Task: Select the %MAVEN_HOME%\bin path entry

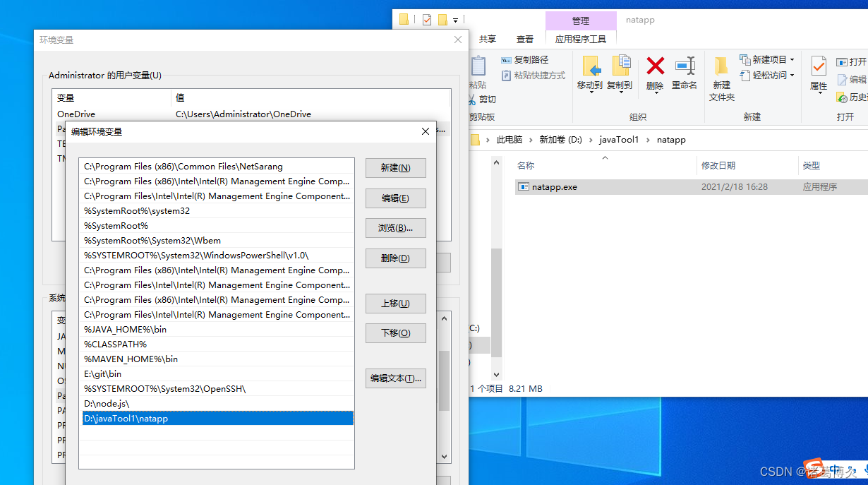Action: tap(217, 359)
